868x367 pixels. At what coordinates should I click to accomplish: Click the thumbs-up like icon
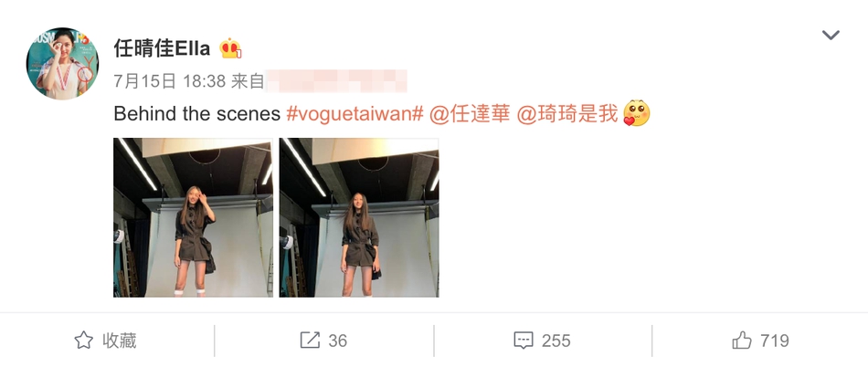[x=742, y=340]
